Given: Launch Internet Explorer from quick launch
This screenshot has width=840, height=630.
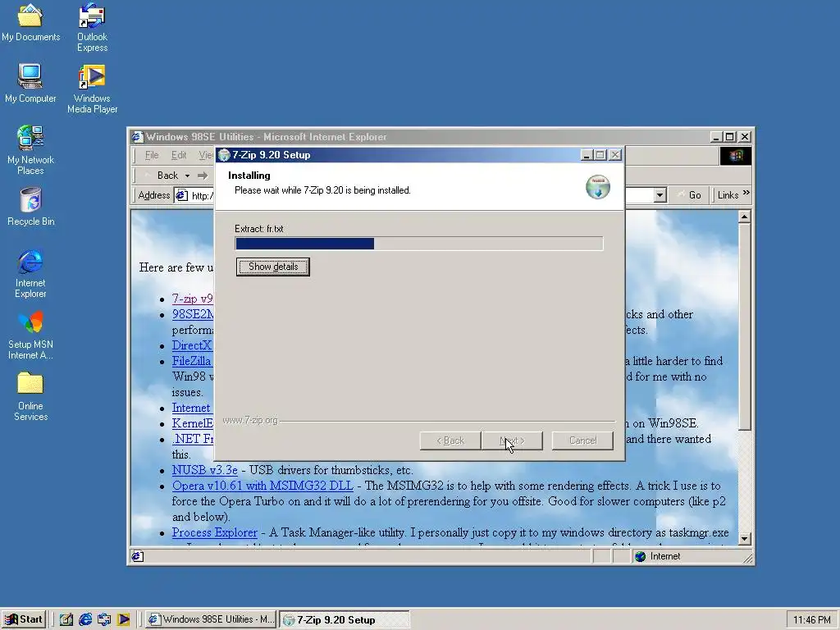Looking at the screenshot, I should point(85,619).
